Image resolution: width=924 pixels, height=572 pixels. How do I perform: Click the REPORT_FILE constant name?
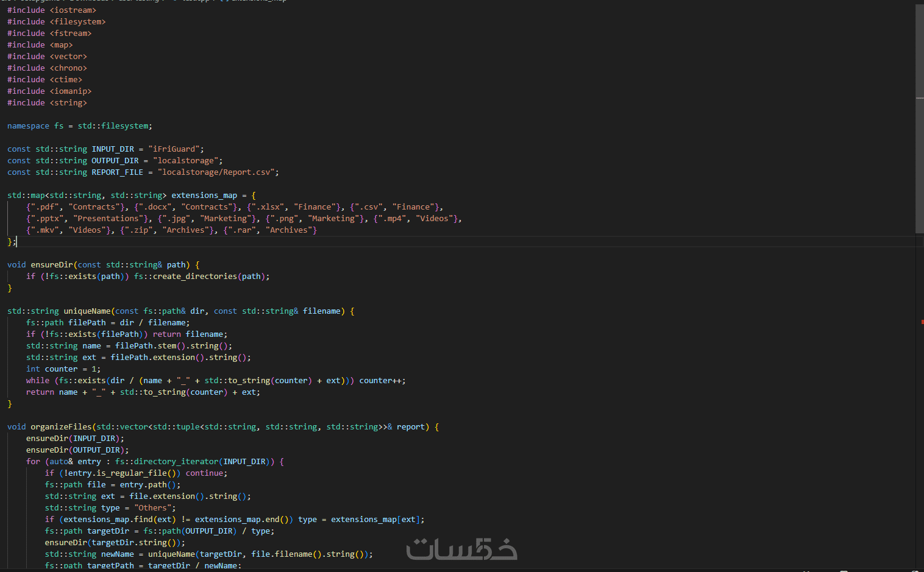tap(118, 172)
